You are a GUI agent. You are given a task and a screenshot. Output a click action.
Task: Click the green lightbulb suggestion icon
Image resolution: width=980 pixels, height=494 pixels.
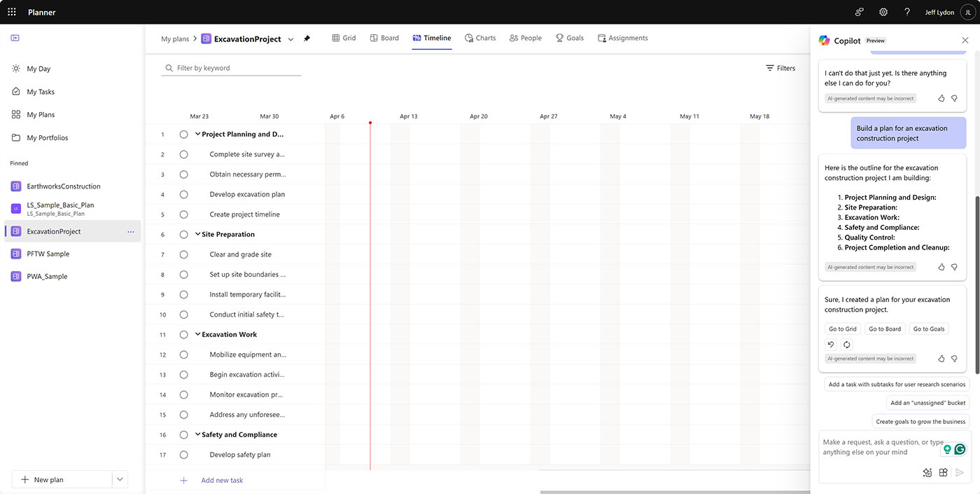pyautogui.click(x=947, y=449)
